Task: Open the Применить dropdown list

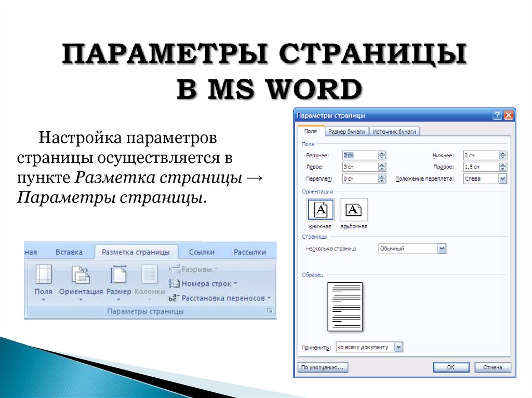Action: 398,347
